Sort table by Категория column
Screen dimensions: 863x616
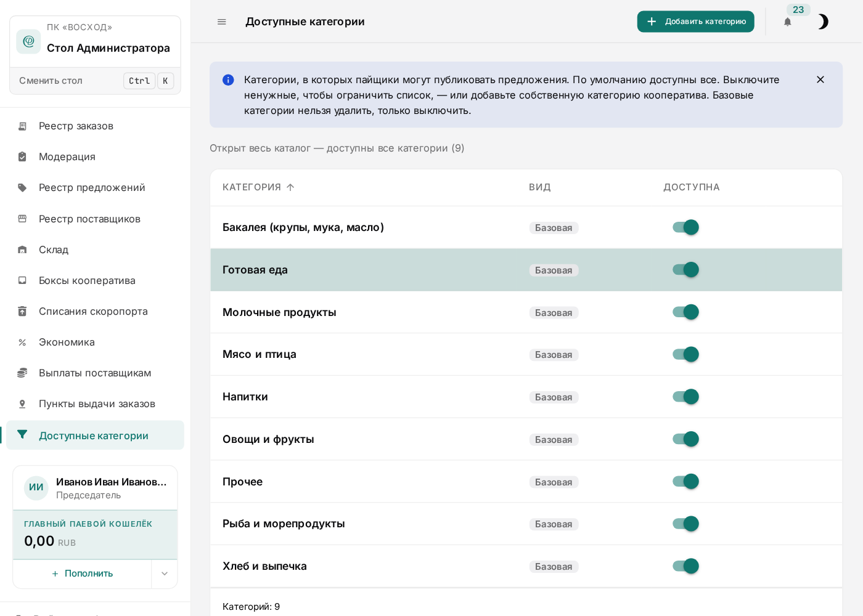[258, 187]
